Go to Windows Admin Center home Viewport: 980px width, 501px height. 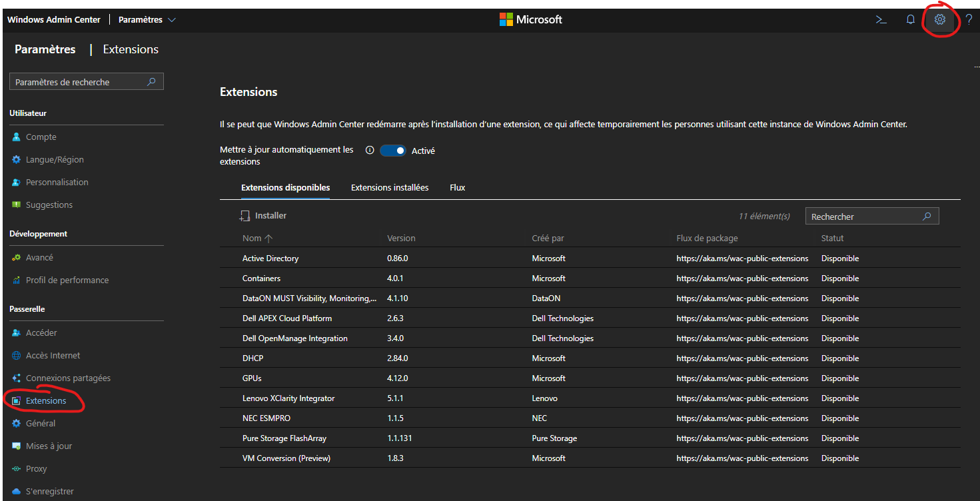54,19
